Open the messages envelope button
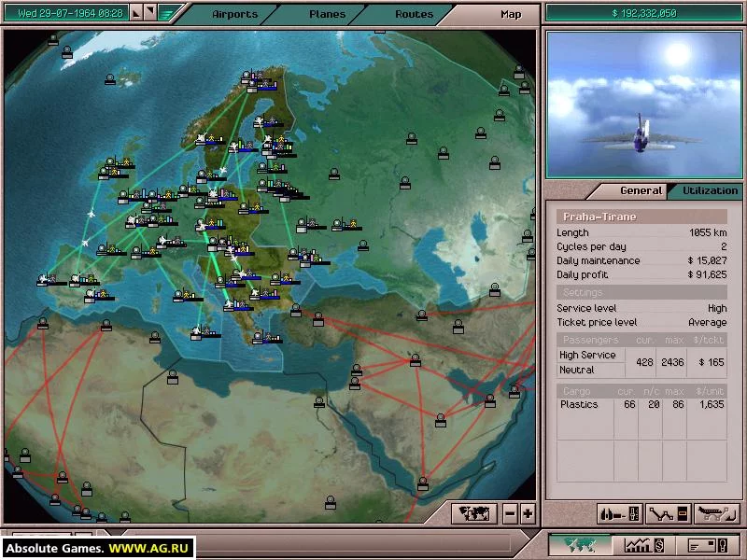The image size is (747, 560). coord(709,545)
